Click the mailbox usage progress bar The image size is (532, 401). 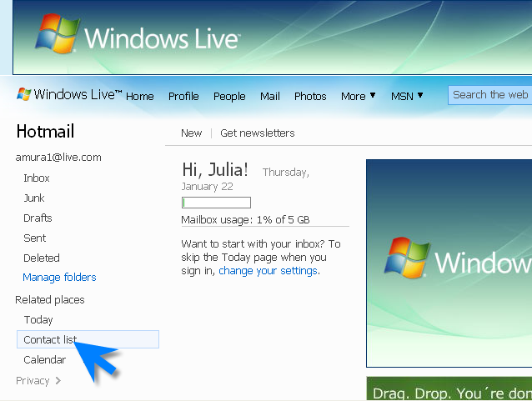coord(216,203)
